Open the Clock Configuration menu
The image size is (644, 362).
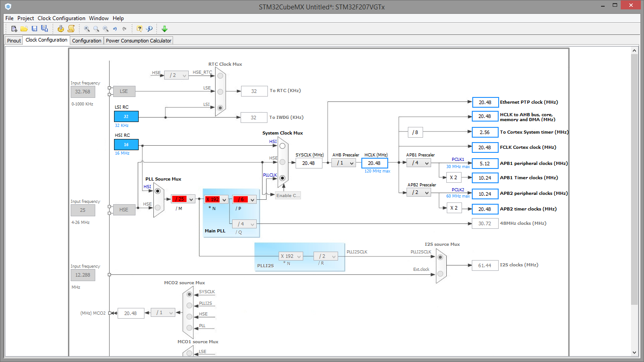pos(61,18)
